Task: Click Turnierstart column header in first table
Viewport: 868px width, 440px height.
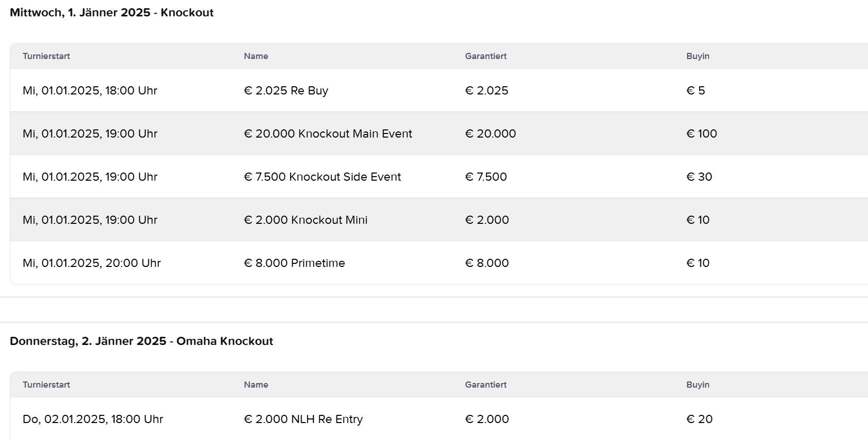Action: (46, 56)
